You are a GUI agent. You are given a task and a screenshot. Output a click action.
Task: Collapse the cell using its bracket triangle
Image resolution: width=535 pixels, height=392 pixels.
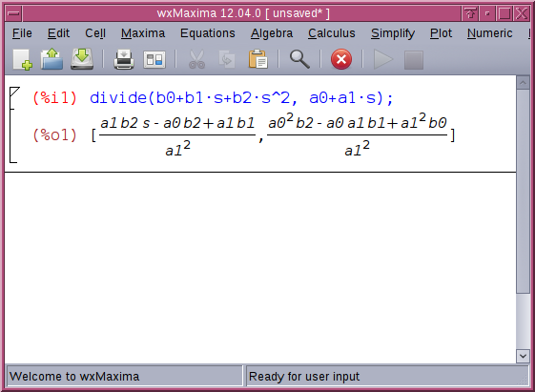point(14,93)
